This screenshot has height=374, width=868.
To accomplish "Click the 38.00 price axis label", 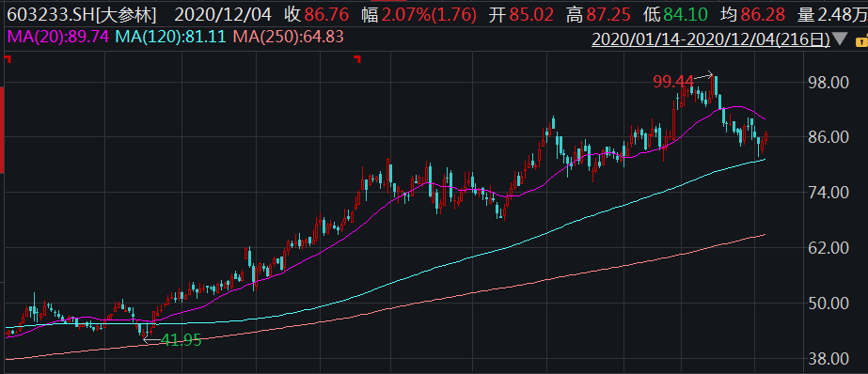I will (x=829, y=359).
